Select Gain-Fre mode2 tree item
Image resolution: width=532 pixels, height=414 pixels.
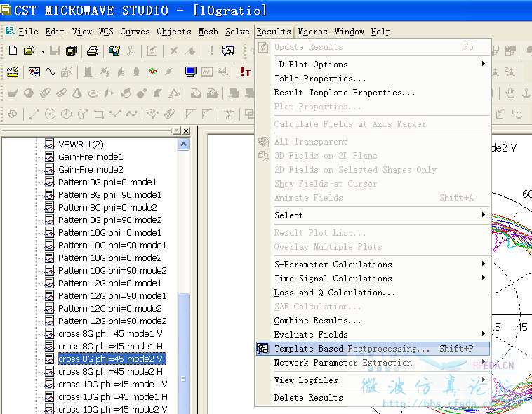(x=91, y=169)
